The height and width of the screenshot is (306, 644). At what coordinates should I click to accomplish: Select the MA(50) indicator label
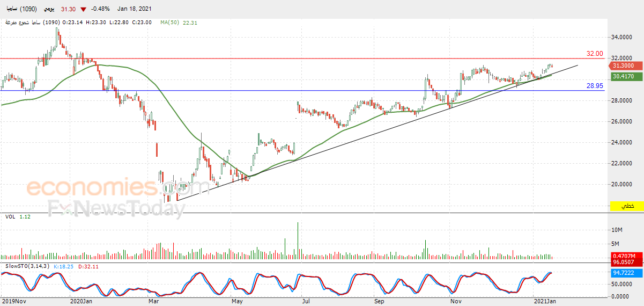pos(169,23)
